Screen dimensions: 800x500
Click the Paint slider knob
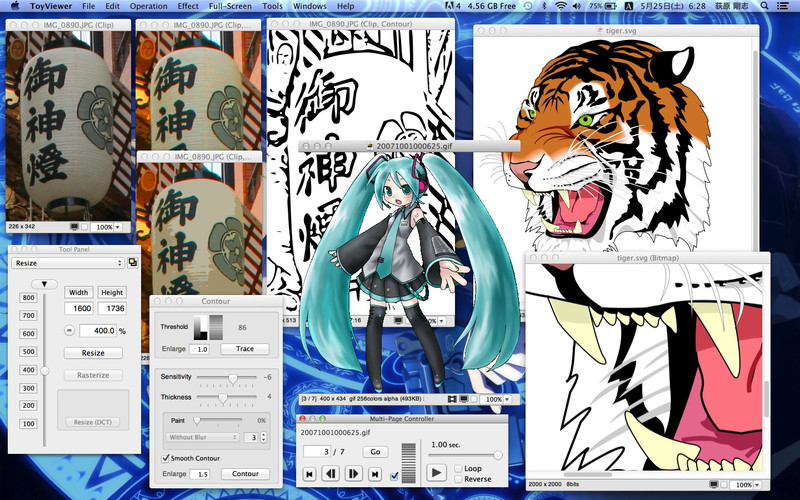(197, 421)
